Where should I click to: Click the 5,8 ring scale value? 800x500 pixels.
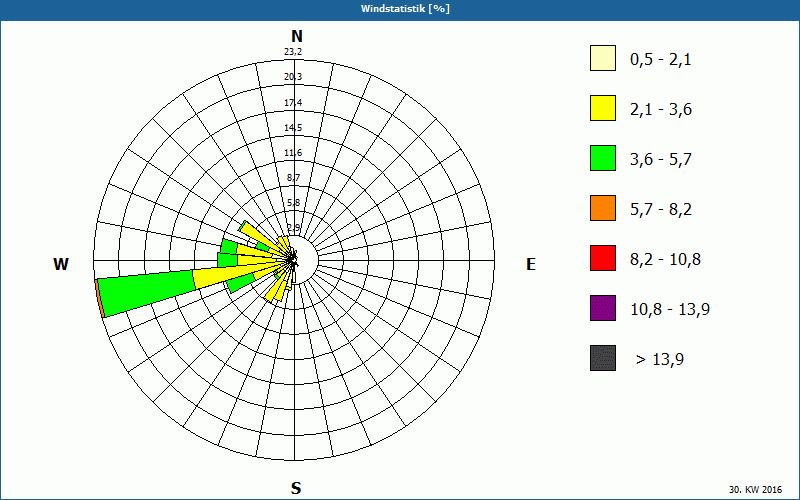coord(294,203)
